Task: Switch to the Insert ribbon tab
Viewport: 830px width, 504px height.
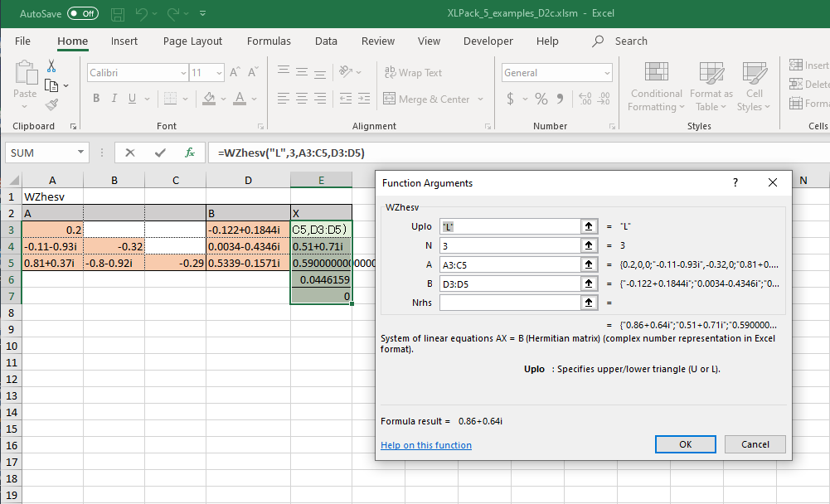Action: pyautogui.click(x=124, y=41)
